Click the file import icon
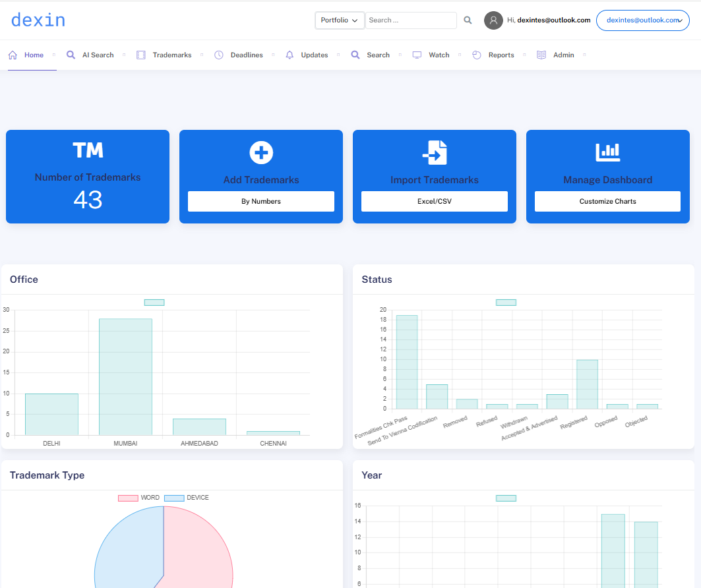Image resolution: width=701 pixels, height=588 pixels. pos(435,152)
